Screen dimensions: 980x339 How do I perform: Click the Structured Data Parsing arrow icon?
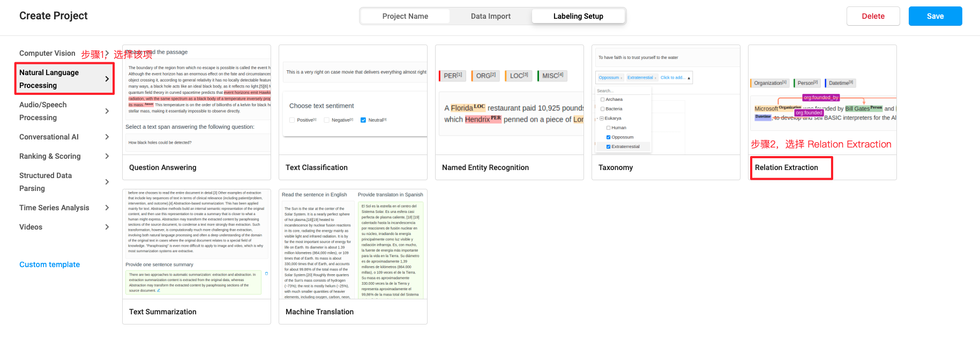(107, 182)
